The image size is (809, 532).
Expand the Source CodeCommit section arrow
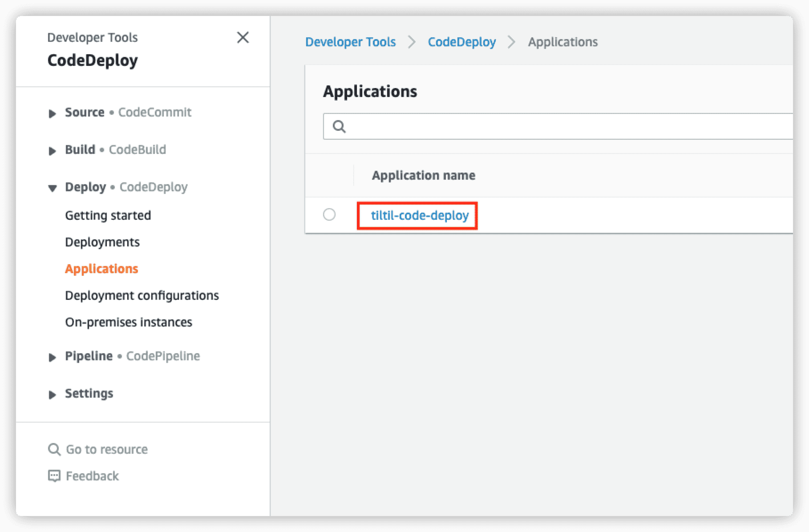click(52, 113)
